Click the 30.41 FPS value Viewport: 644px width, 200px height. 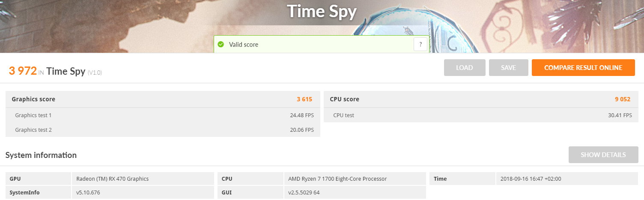click(x=620, y=115)
